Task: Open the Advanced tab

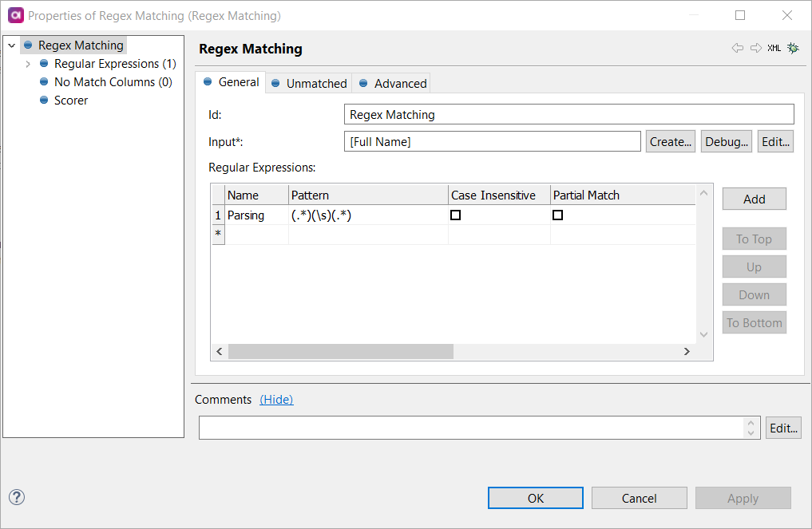Action: tap(398, 82)
